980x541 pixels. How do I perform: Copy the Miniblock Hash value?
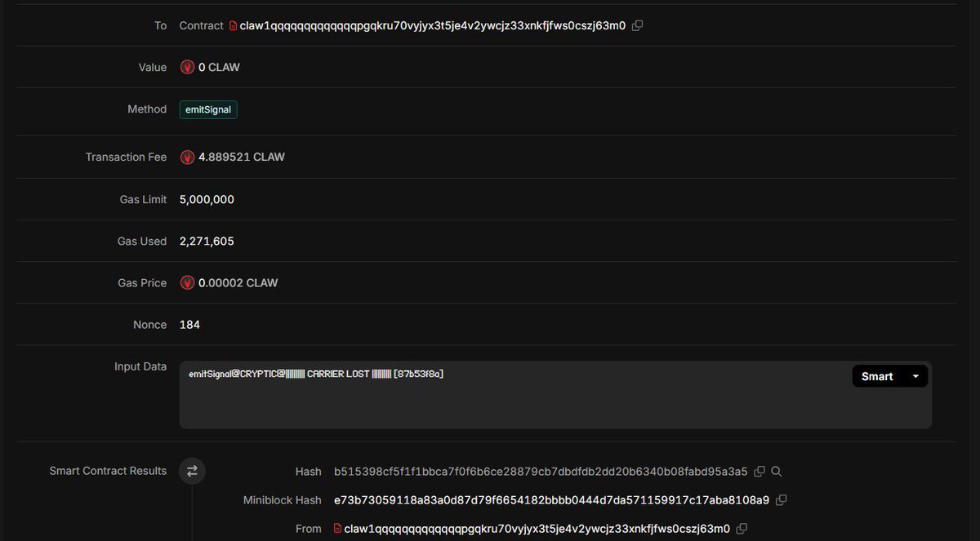pos(781,500)
